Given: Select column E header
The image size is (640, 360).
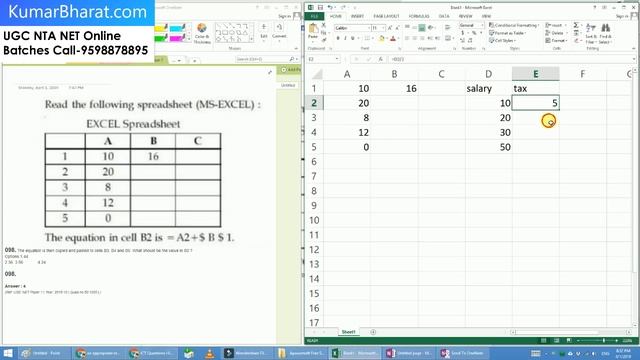Looking at the screenshot, I should pyautogui.click(x=536, y=74).
